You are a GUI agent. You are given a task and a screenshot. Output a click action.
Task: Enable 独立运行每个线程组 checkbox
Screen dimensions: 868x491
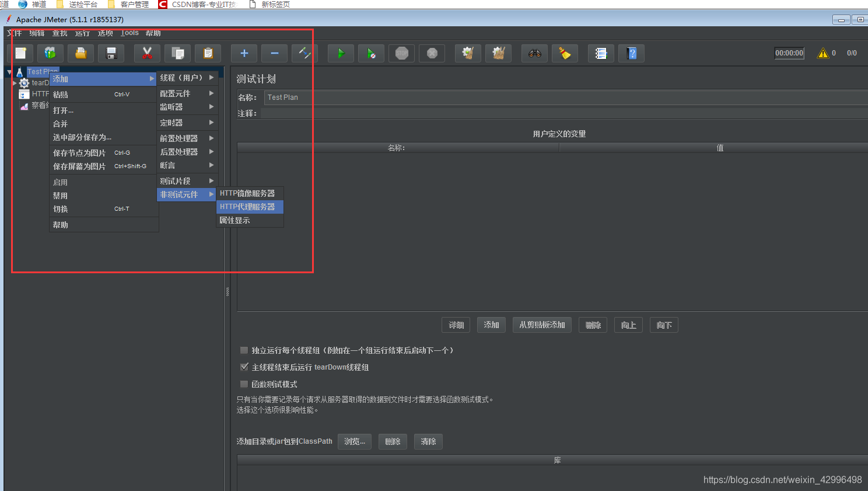[x=244, y=350]
